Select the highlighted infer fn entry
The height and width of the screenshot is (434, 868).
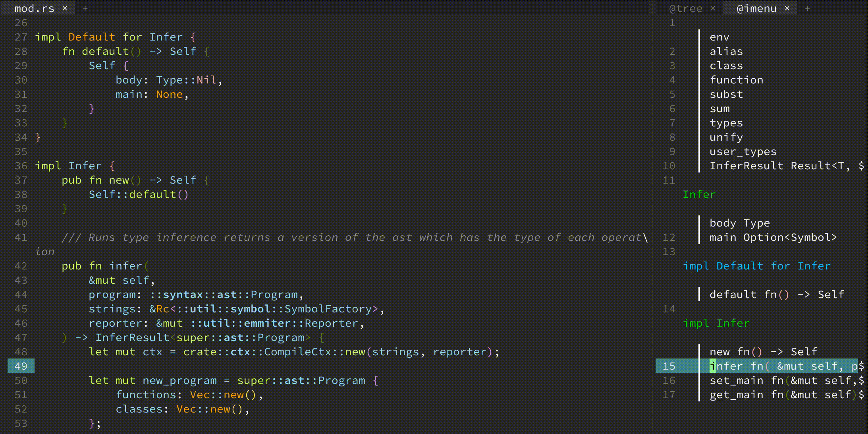[x=754, y=366]
